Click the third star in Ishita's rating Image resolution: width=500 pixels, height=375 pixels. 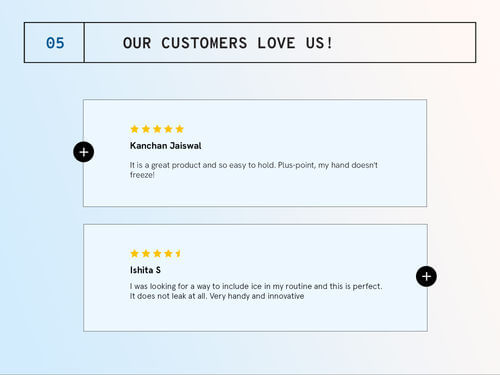[x=157, y=254]
